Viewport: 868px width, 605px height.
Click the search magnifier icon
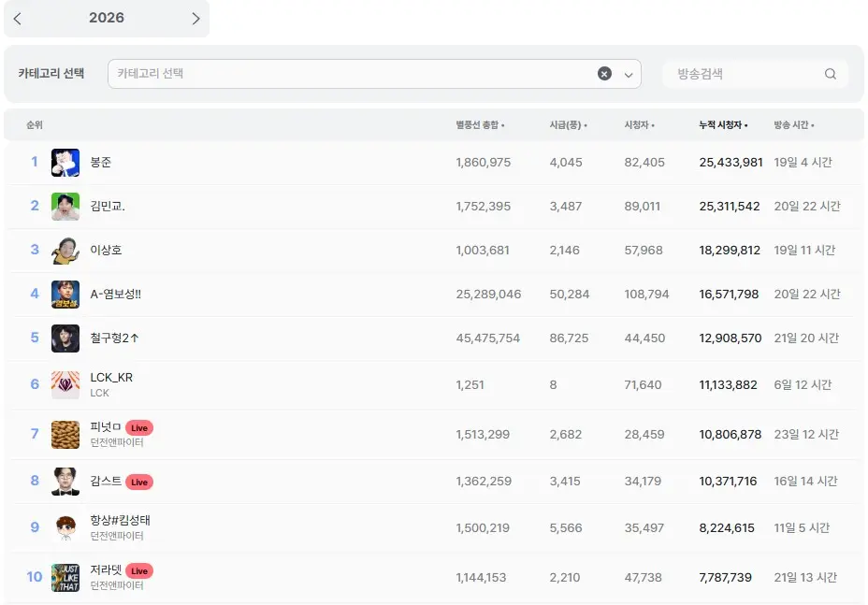tap(830, 74)
